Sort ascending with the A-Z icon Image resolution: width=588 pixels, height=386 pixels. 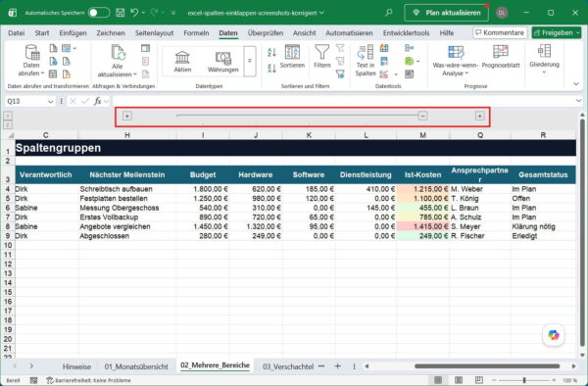click(271, 53)
